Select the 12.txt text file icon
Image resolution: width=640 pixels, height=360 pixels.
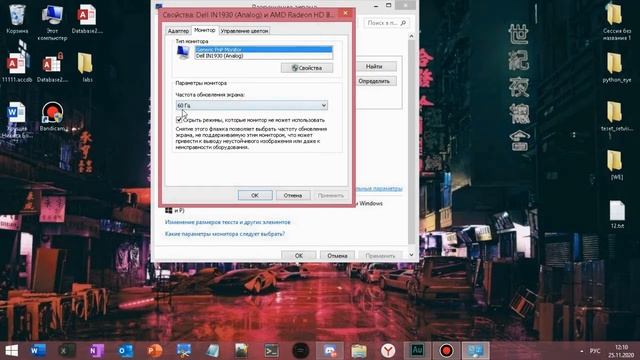617,214
